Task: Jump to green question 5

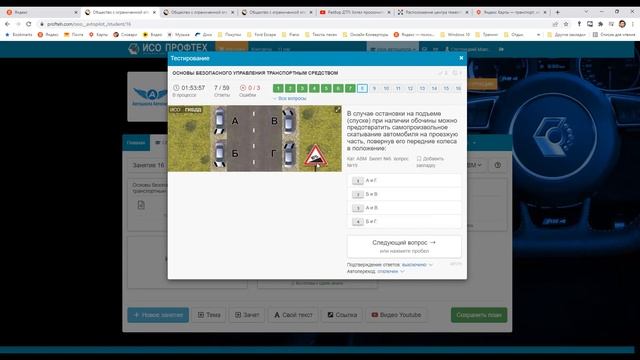Action: coord(326,88)
